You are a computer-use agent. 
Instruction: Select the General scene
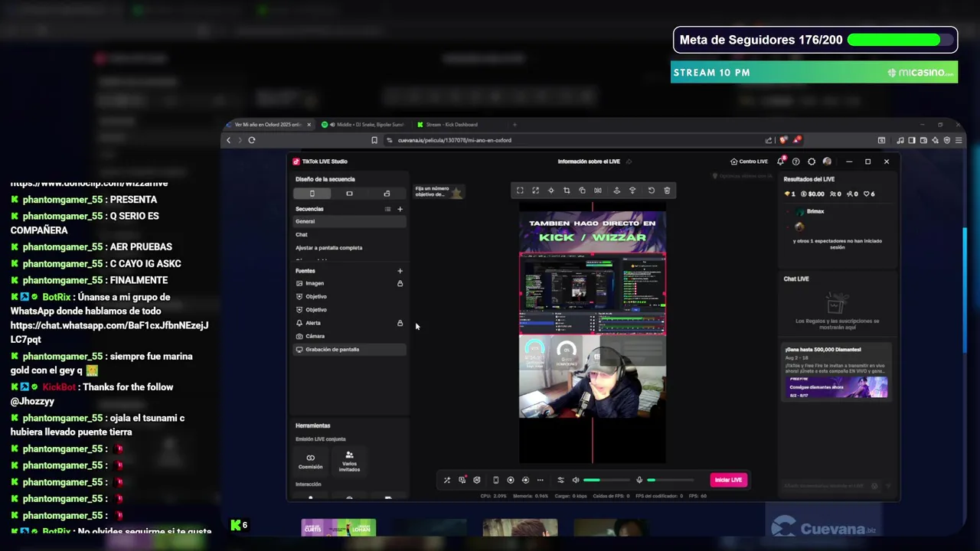pos(349,221)
